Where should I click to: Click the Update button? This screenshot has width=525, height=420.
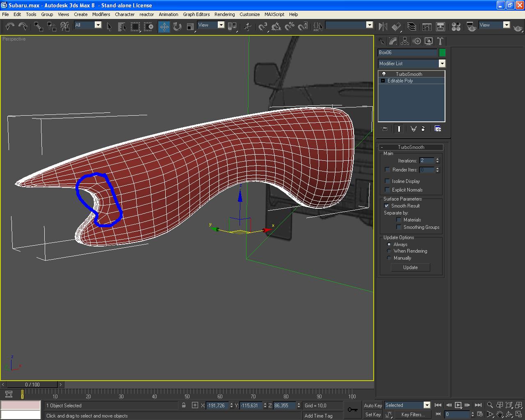pos(410,267)
